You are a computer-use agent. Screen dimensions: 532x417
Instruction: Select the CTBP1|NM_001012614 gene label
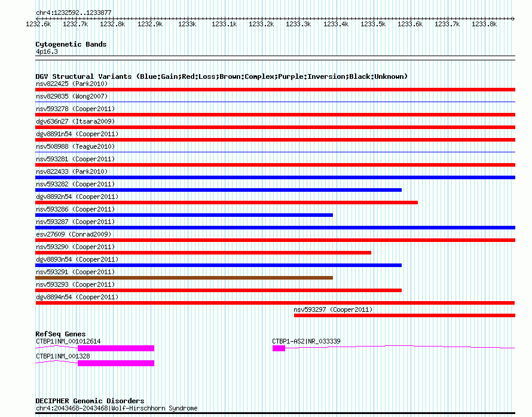68,341
